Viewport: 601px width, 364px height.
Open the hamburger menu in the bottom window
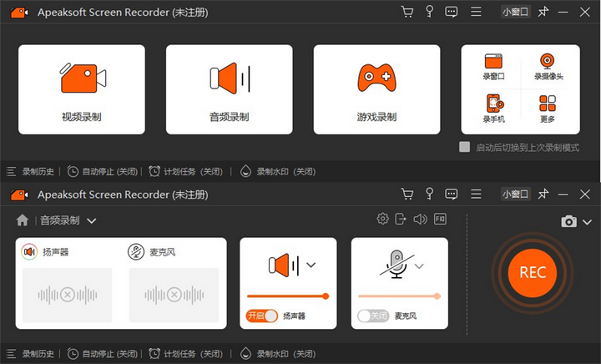pyautogui.click(x=476, y=195)
